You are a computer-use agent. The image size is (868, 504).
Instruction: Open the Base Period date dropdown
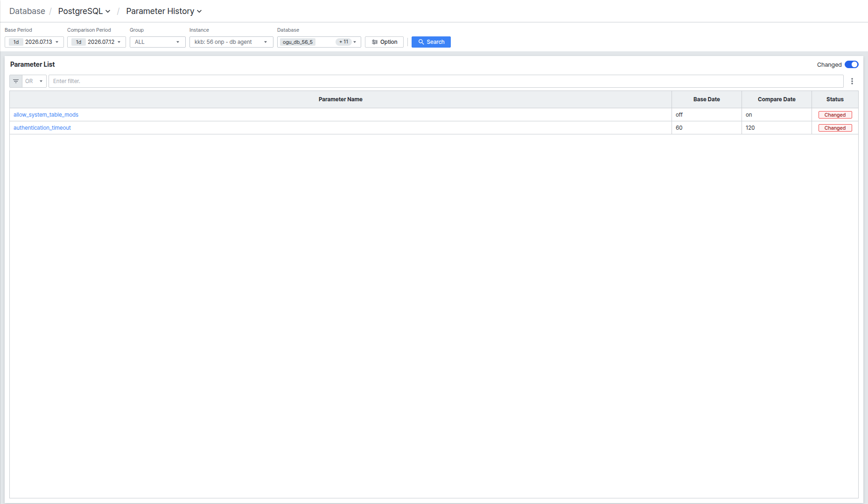point(34,42)
